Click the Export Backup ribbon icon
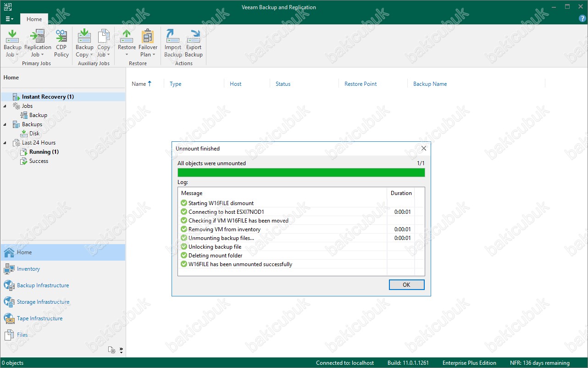Image resolution: width=588 pixels, height=368 pixels. click(194, 44)
